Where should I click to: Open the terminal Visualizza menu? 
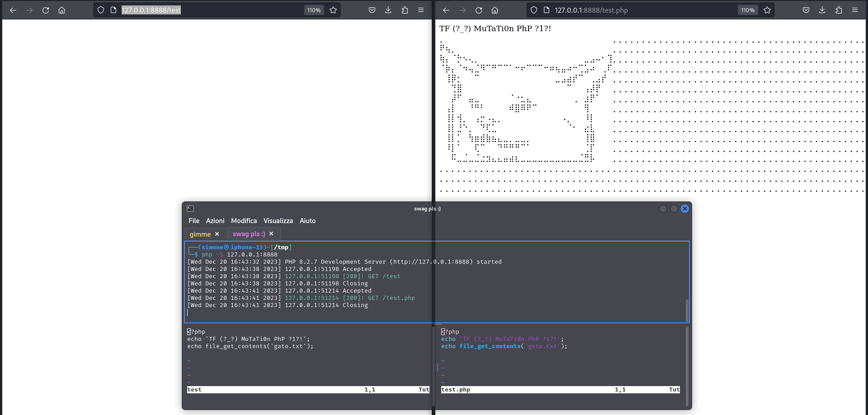tap(278, 221)
